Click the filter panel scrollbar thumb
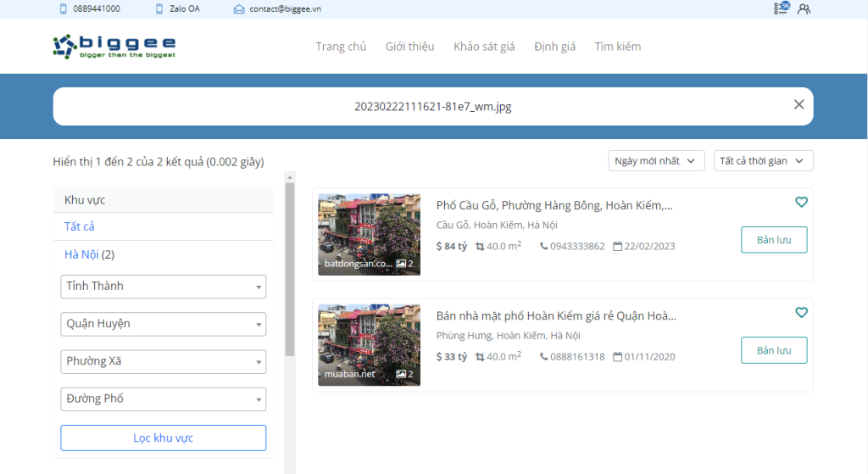868x474 pixels. (x=290, y=269)
